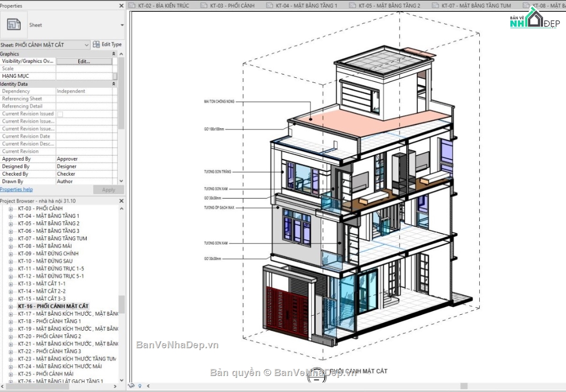Click the TƯỜNG ỐP GẠCH INAX annotation label
The width and height of the screenshot is (566, 392).
coord(220,208)
